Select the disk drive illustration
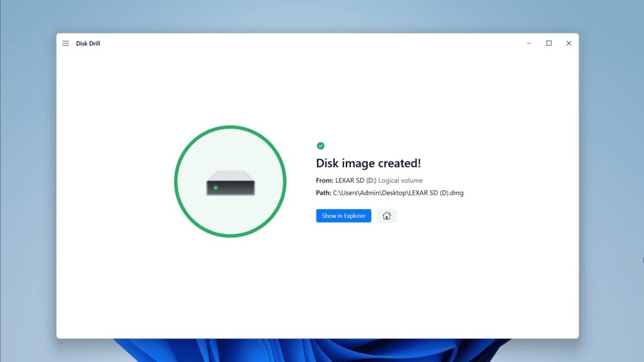644x362 pixels. 231,184
